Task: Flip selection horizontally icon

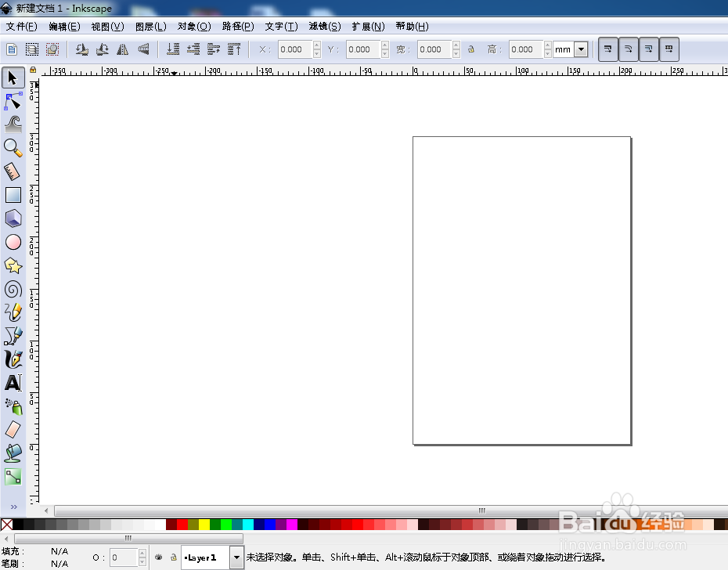Action: coord(123,49)
